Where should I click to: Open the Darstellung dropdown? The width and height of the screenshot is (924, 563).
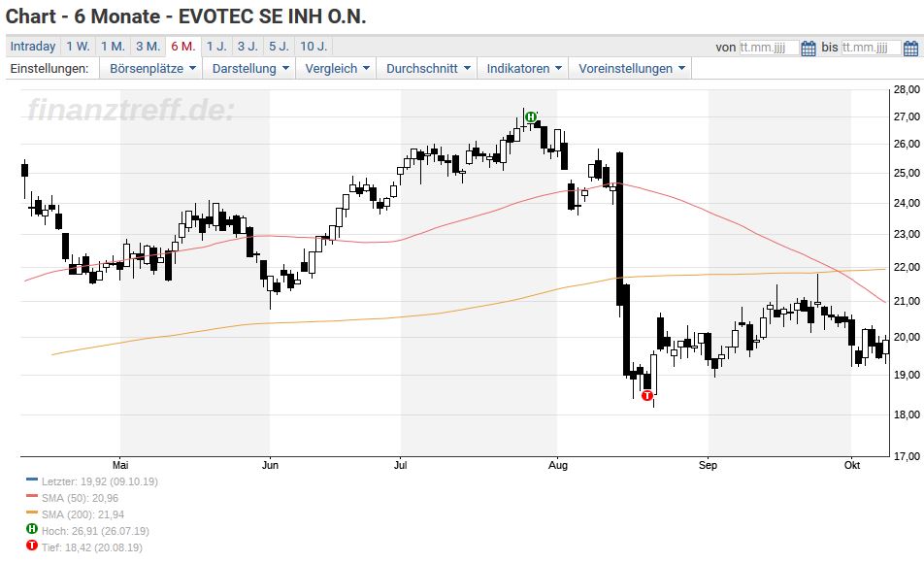point(250,68)
